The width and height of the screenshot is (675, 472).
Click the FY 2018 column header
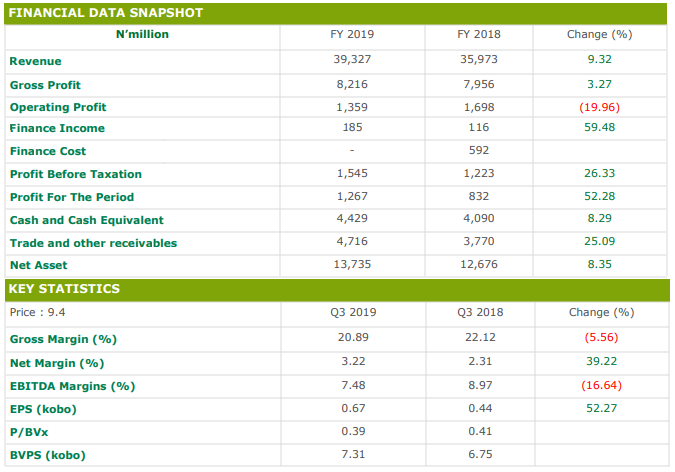[479, 34]
